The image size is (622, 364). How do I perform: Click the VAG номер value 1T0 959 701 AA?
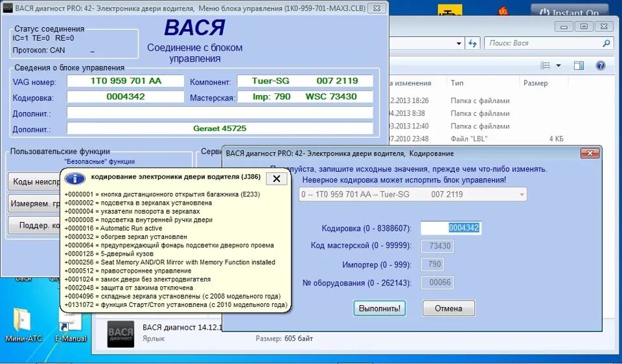point(125,81)
